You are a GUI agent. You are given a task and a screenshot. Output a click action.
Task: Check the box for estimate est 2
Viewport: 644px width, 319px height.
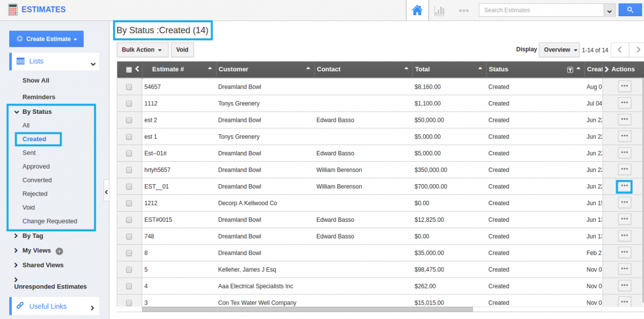129,120
